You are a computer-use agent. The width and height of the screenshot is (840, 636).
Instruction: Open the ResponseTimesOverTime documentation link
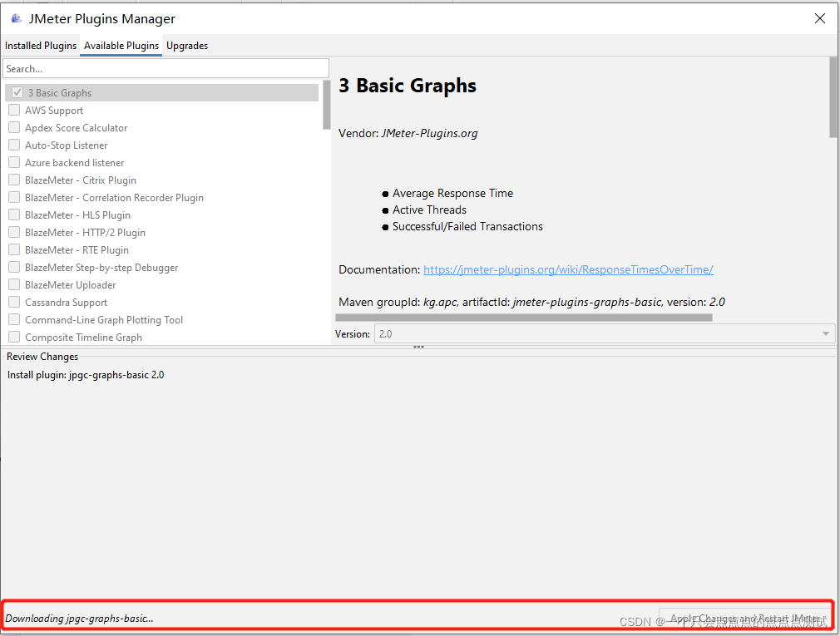[x=568, y=270]
